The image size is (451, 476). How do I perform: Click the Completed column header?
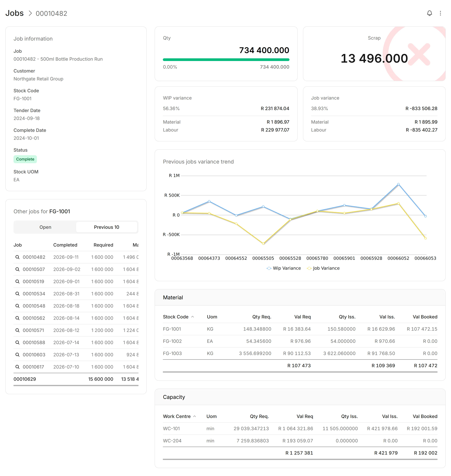point(65,245)
